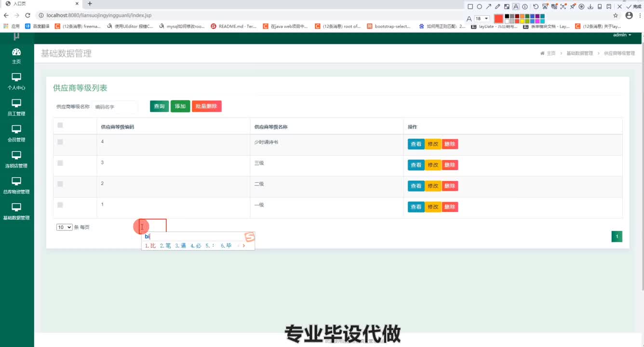644x347 pixels.
Task: Open the 基础数据管理 breadcrumb link
Action: pos(579,53)
